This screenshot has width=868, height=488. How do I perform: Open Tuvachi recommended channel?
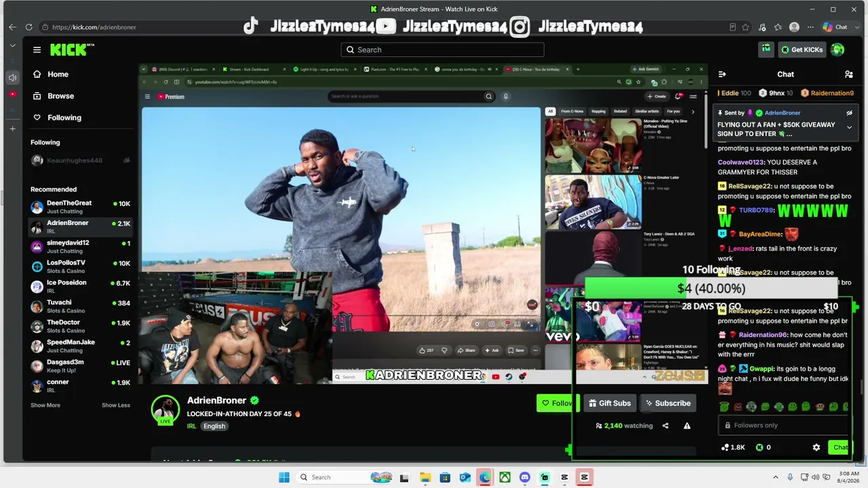(80, 306)
